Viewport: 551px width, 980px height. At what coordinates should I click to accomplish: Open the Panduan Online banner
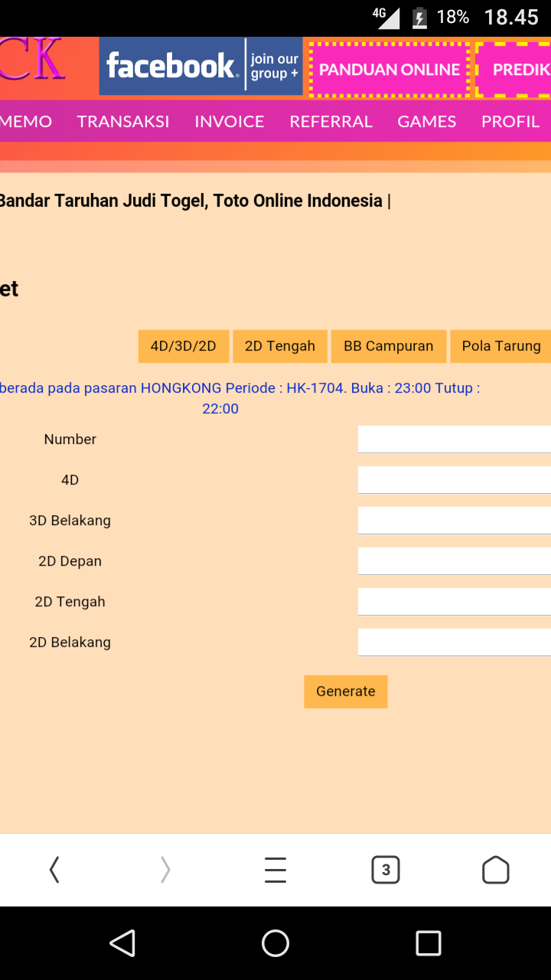pyautogui.click(x=389, y=70)
